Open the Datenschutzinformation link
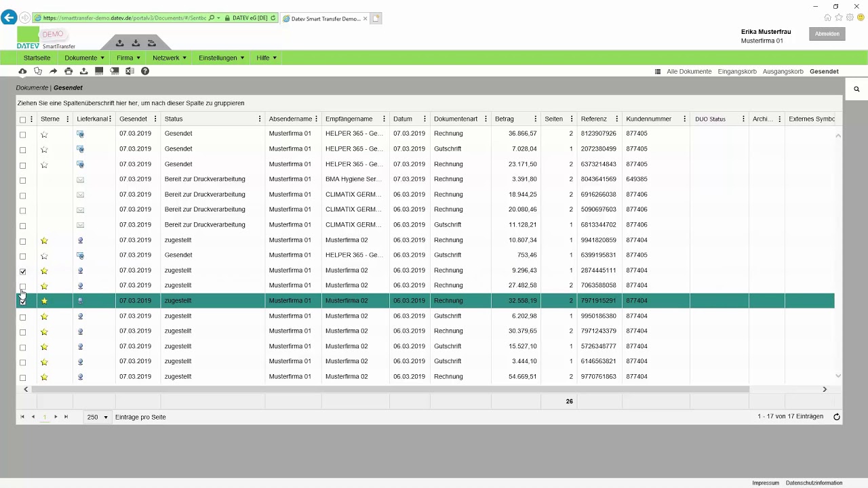 [814, 483]
